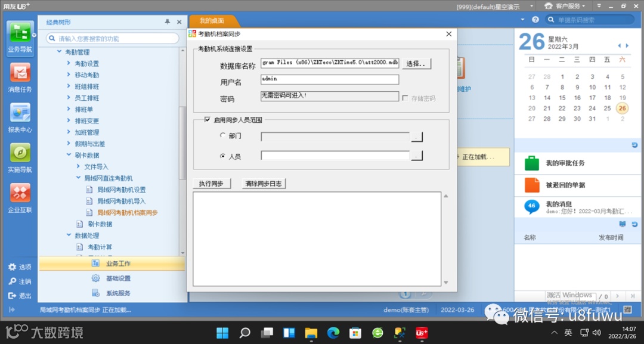Select 系统服务 navigation tab
The width and height of the screenshot is (644, 344).
112,293
